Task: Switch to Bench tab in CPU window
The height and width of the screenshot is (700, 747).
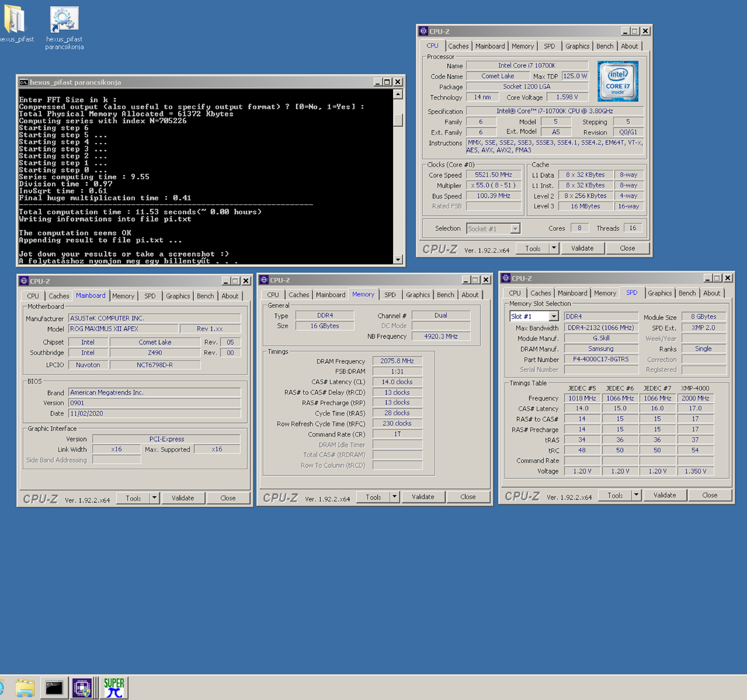Action: (x=605, y=46)
